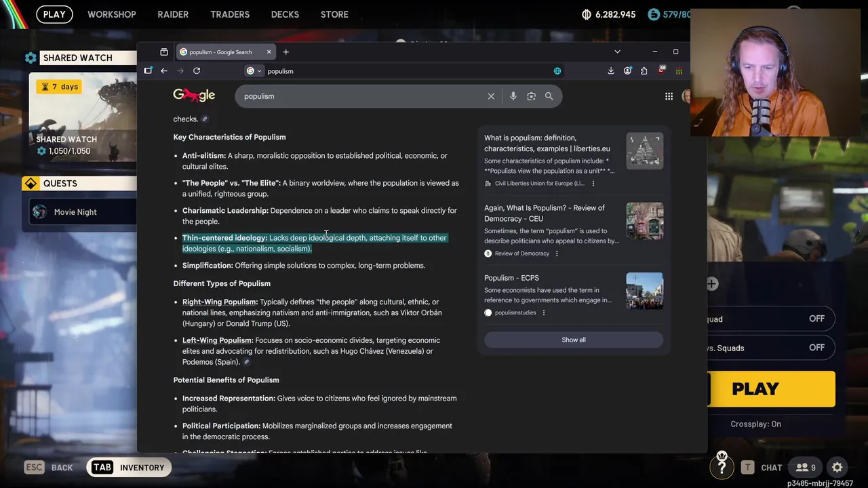Open the Decks game tab
868x488 pixels.
pos(285,14)
